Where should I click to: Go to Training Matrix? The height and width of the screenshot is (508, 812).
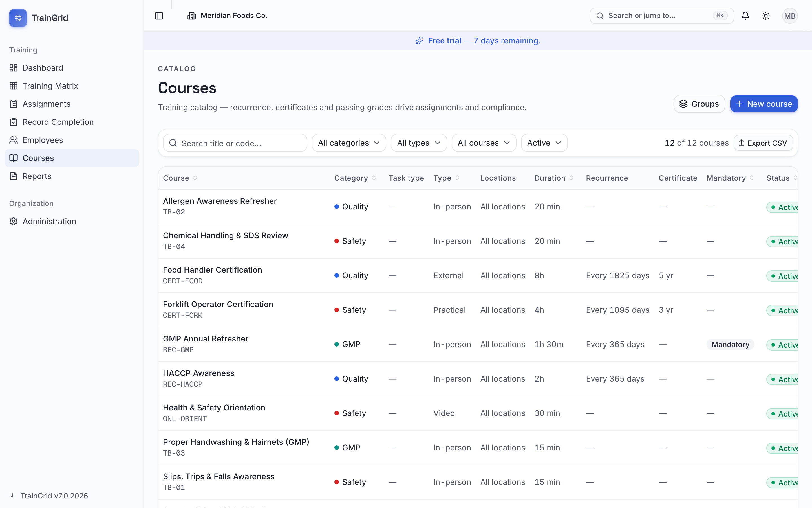coord(72,86)
